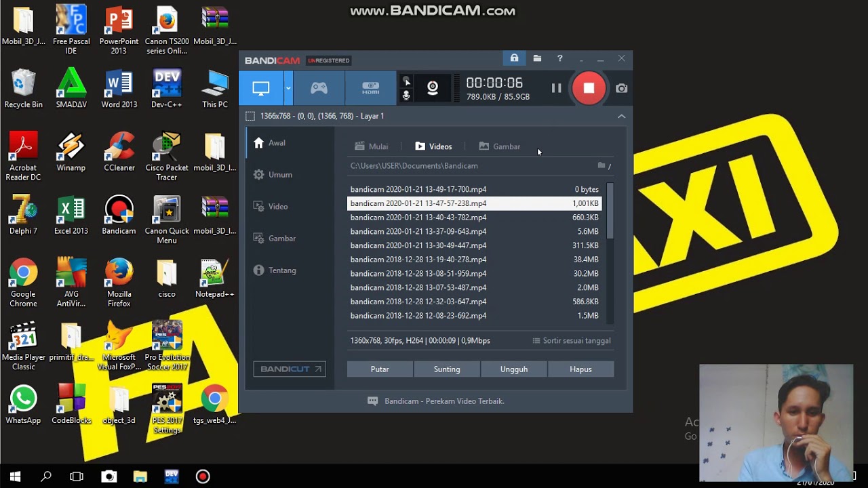Image resolution: width=868 pixels, height=488 pixels.
Task: Click the video list scrollbar
Action: click(x=610, y=211)
